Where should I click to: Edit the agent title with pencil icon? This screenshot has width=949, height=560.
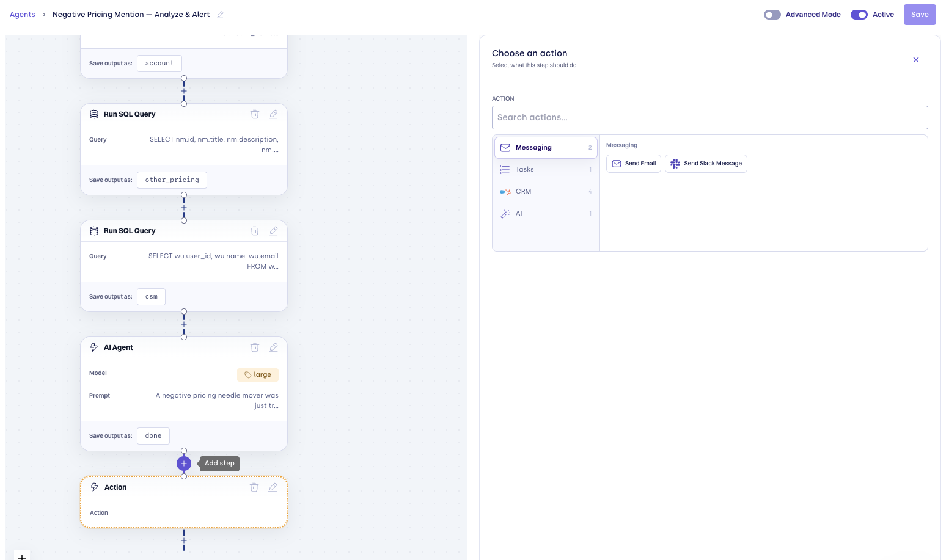pyautogui.click(x=221, y=15)
